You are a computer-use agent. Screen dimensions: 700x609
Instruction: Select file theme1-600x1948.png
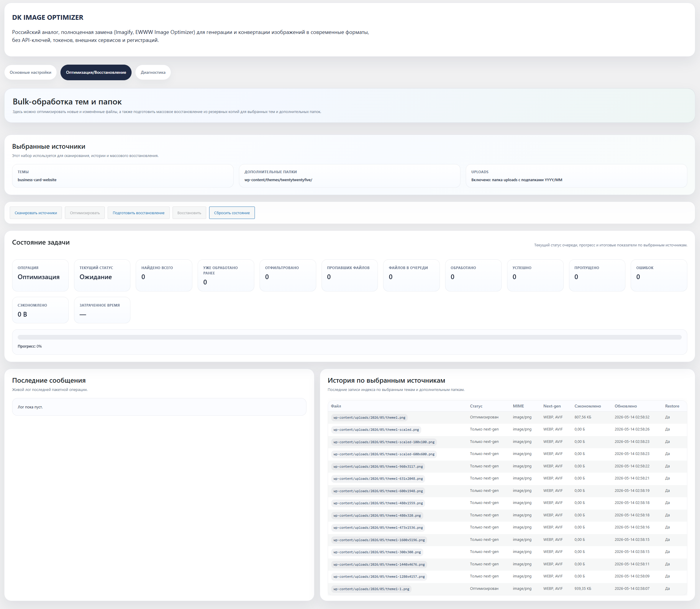[x=378, y=491]
